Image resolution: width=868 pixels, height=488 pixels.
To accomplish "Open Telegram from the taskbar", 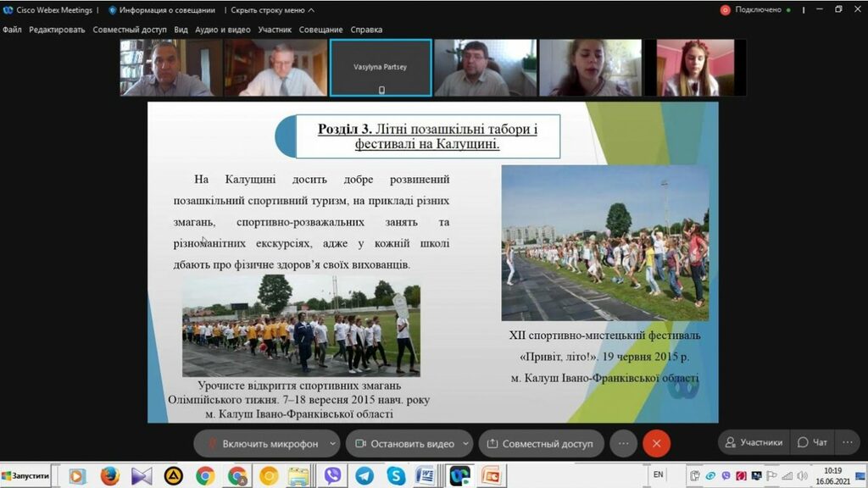I will coord(364,475).
